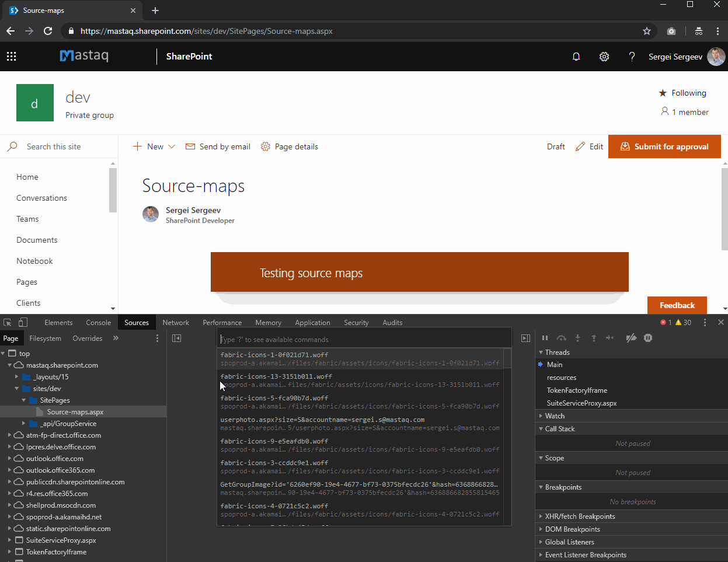Open the SharePoint settings gear
This screenshot has width=728, height=562.
[x=604, y=57]
